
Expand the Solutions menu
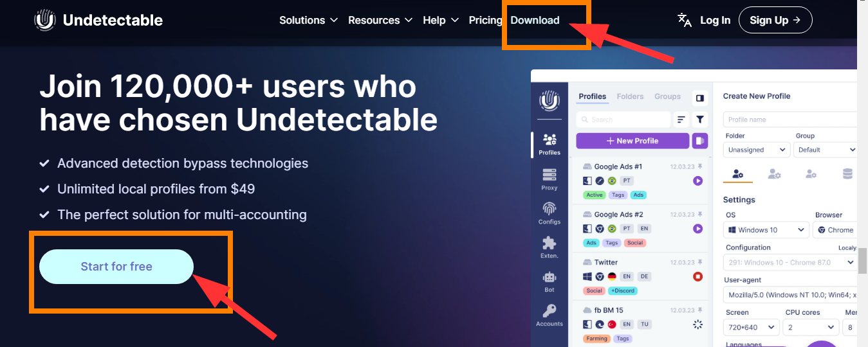click(308, 20)
